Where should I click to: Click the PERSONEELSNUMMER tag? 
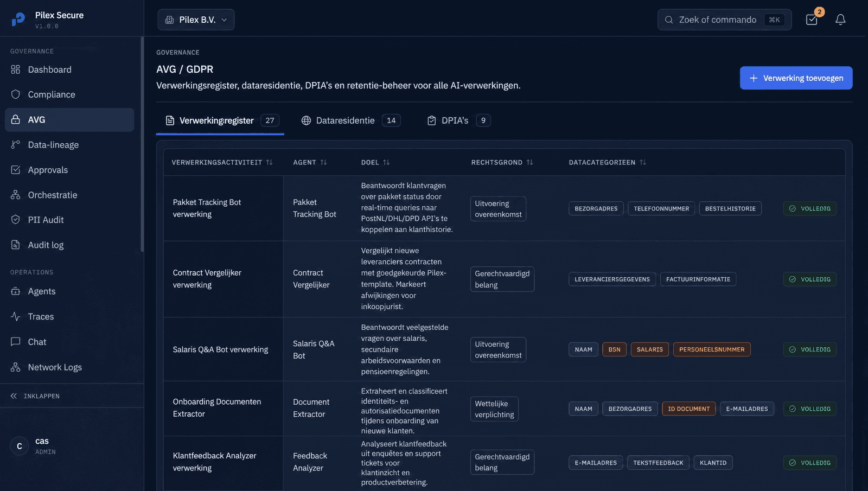click(712, 349)
